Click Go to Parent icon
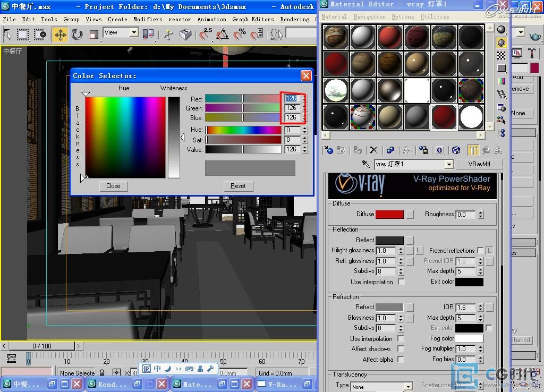Viewport: 544px width, 392px height. tap(486, 150)
